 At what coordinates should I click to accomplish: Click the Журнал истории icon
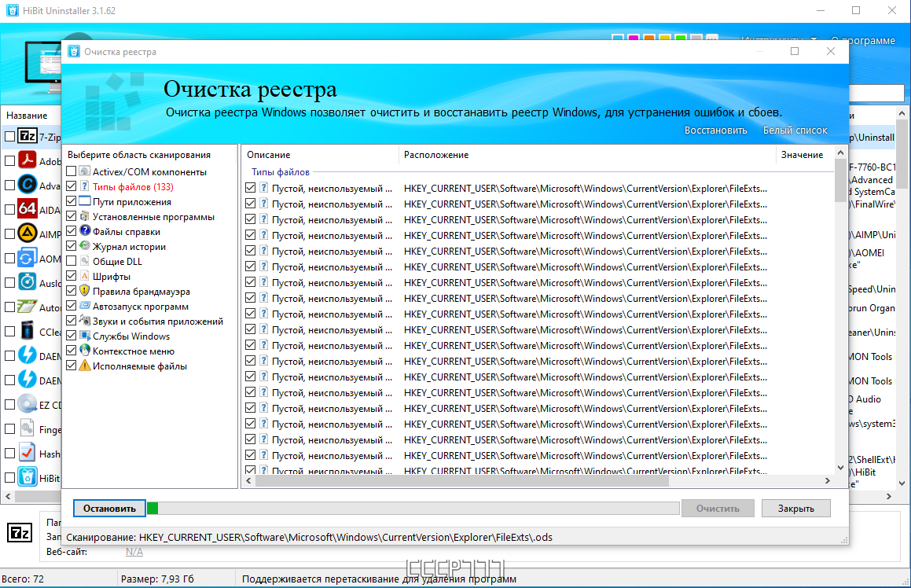[x=85, y=246]
